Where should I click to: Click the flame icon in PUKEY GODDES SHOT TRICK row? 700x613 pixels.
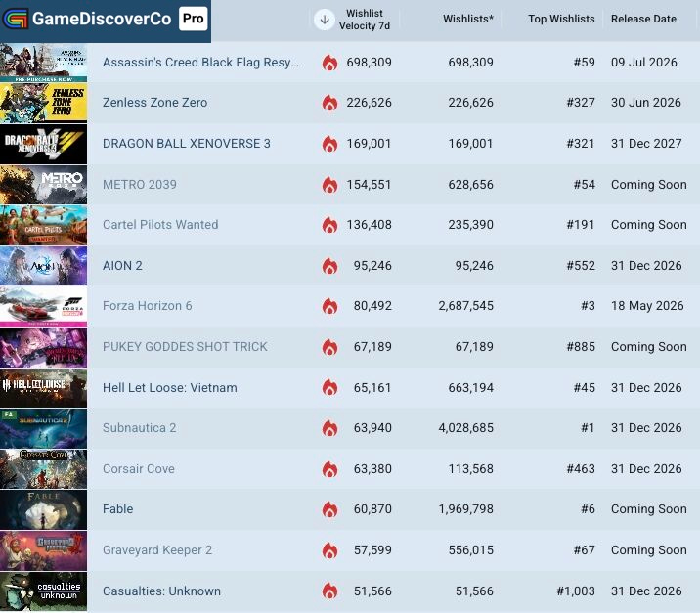(x=329, y=347)
